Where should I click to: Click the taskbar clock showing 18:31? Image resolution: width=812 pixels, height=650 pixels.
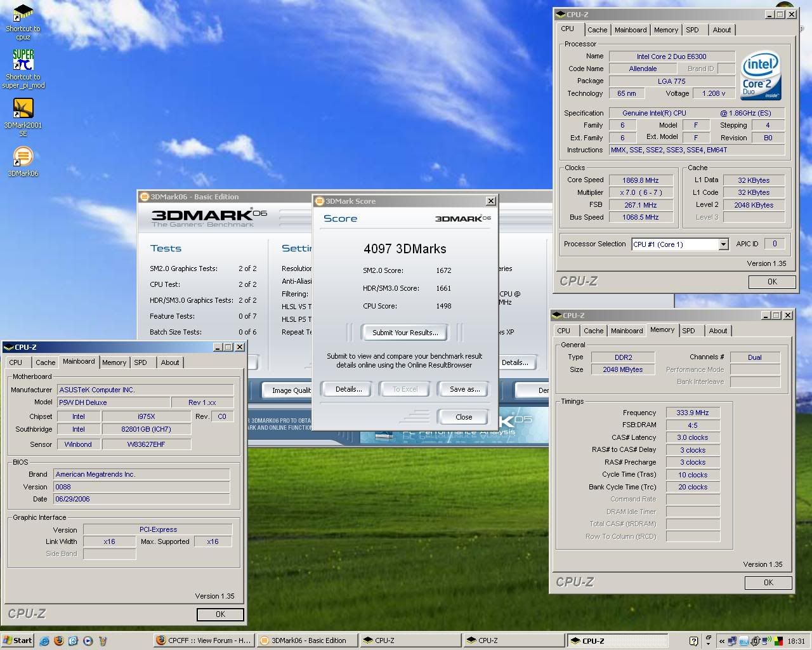click(x=796, y=641)
